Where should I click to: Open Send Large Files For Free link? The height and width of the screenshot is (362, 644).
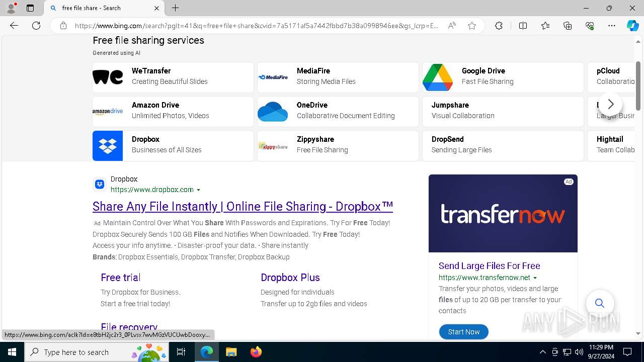pos(489,266)
